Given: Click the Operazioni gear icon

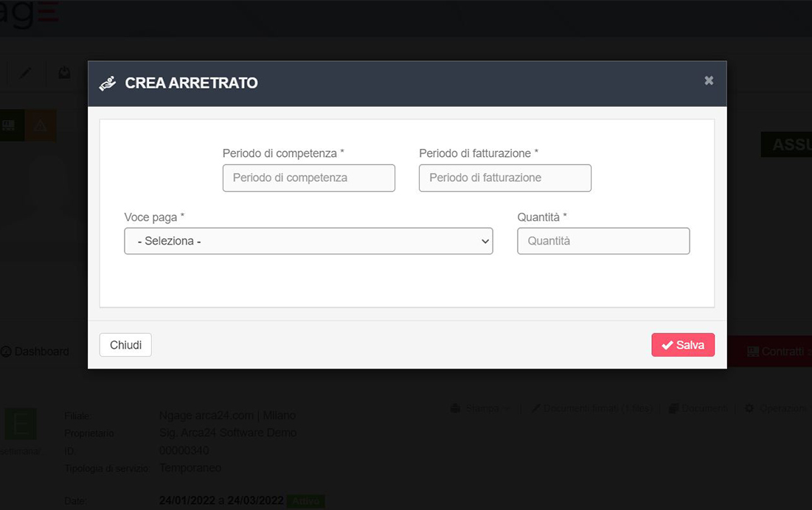Looking at the screenshot, I should (x=749, y=408).
